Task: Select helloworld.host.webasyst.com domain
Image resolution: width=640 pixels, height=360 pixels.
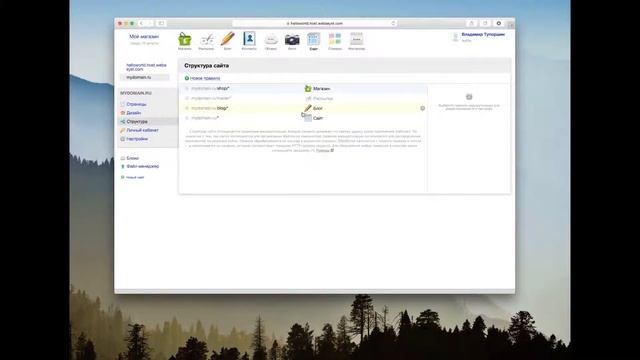Action: coord(146,67)
